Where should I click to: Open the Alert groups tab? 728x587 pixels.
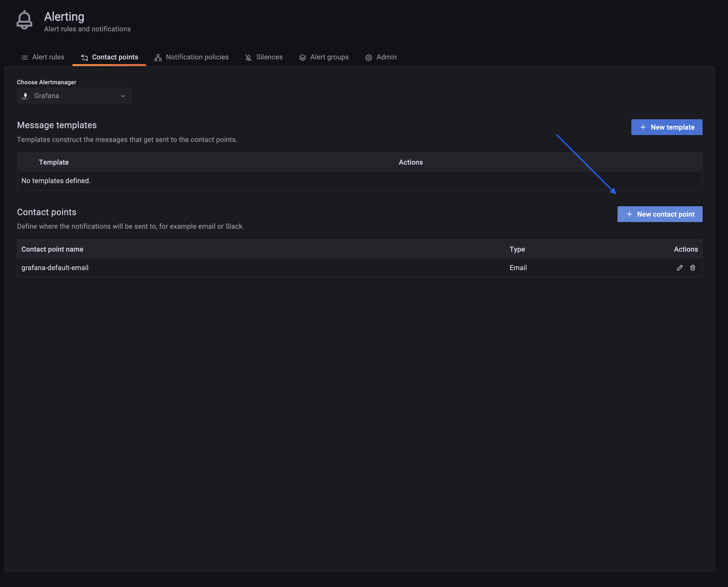pos(324,57)
